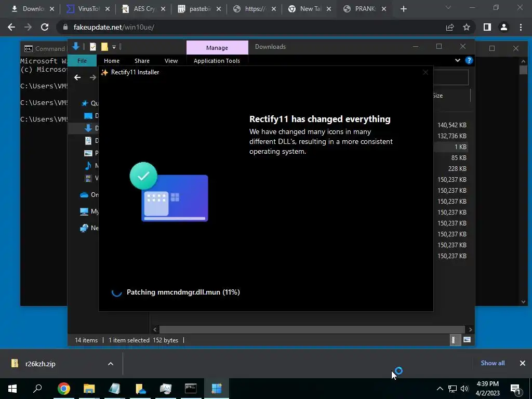Open the Chrome profile menu
Viewport: 532px width, 399px height.
[504, 27]
